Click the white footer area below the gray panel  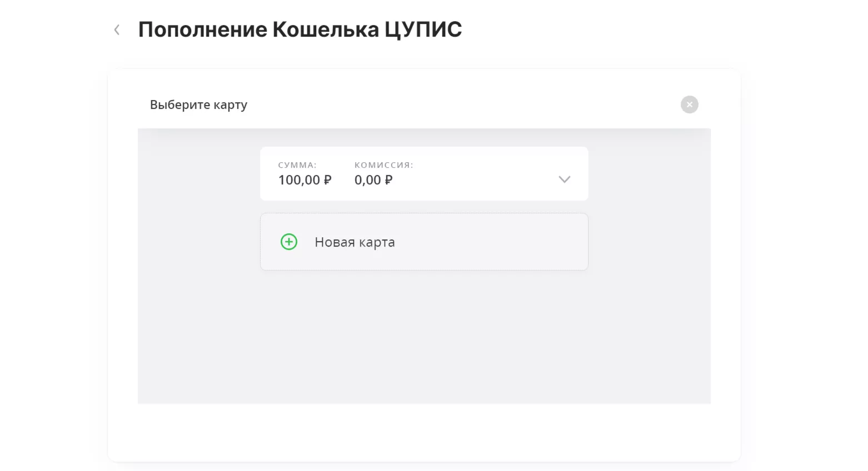424,432
